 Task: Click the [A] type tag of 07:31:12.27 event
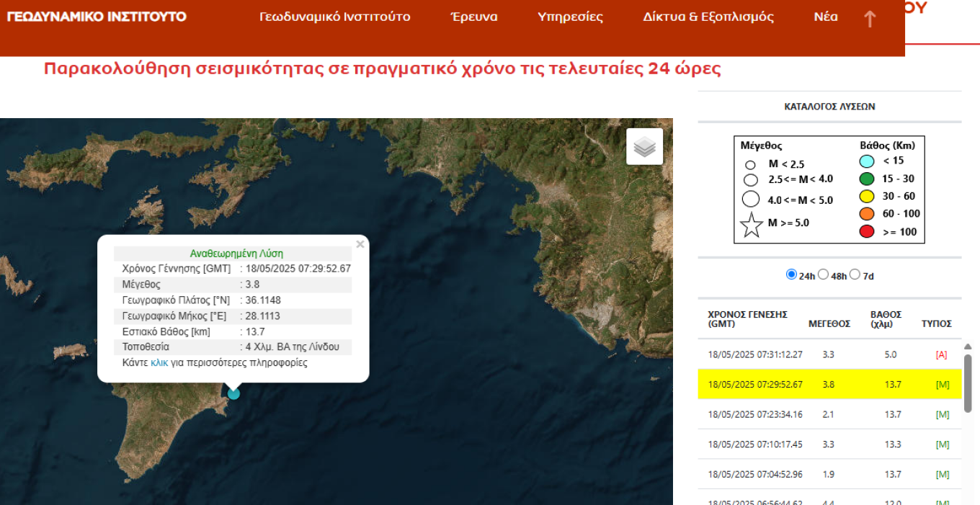coord(941,354)
